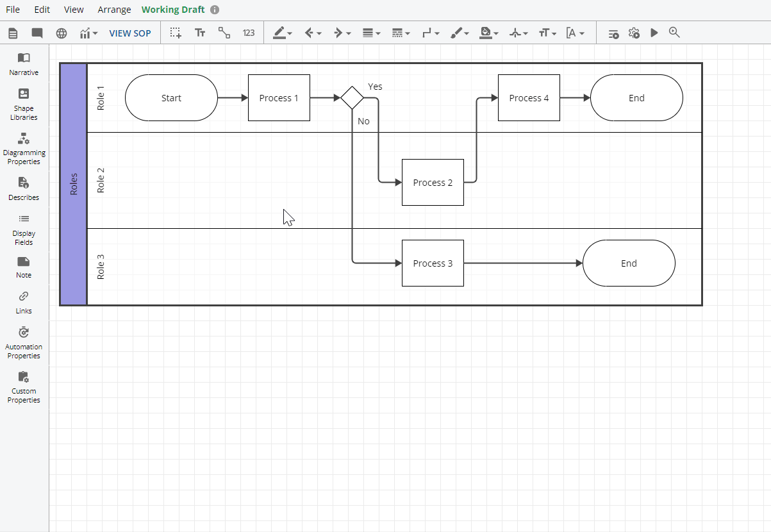Click the zoom magnifier icon
Screen dimensions: 771x532
point(674,33)
